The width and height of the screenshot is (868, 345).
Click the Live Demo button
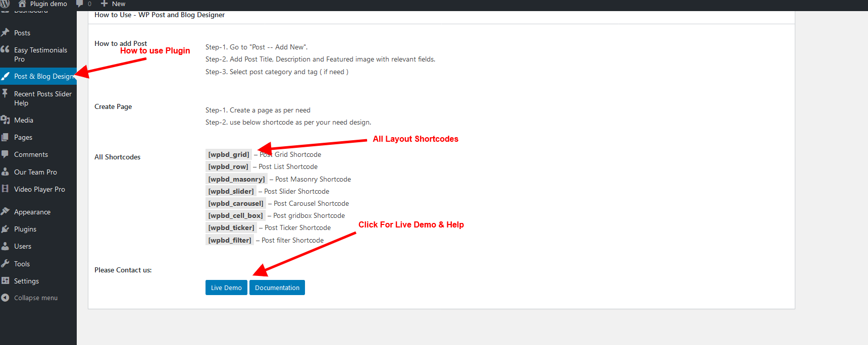click(226, 287)
